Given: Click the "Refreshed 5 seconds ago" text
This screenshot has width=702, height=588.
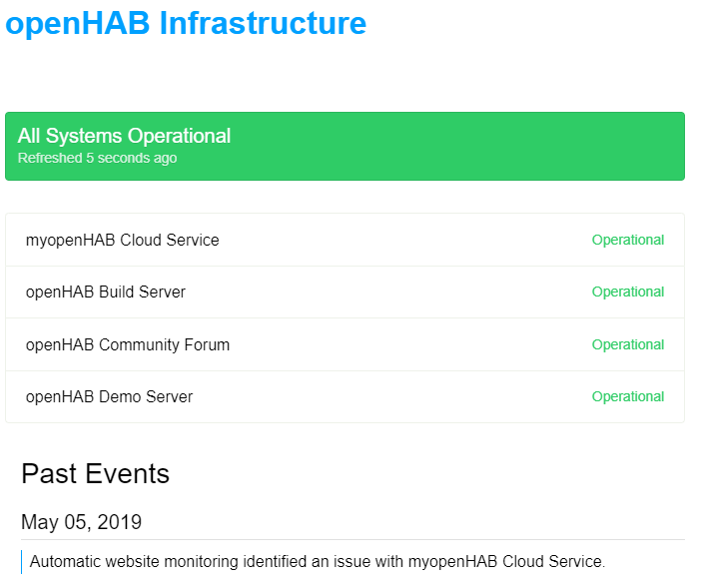Looking at the screenshot, I should click(97, 158).
